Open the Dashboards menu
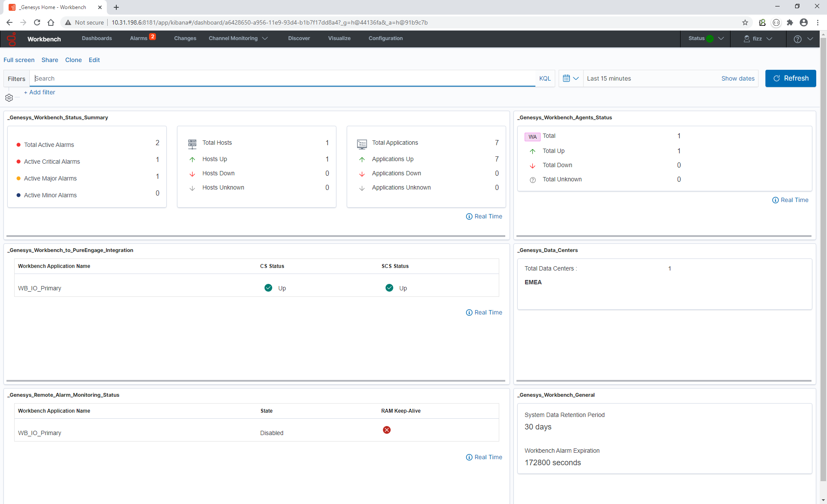Screen dimensions: 827x504 point(96,38)
